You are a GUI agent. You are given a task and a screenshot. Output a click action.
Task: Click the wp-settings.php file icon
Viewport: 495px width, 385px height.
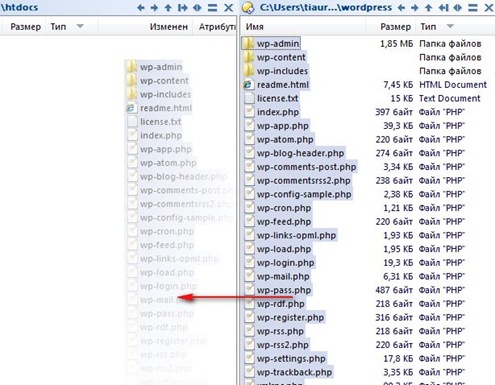[249, 358]
